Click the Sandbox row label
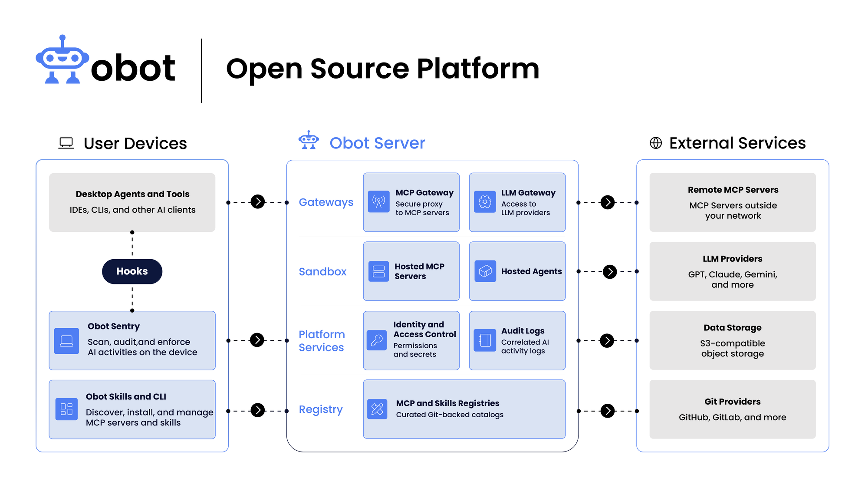This screenshot has width=868, height=491. [322, 272]
